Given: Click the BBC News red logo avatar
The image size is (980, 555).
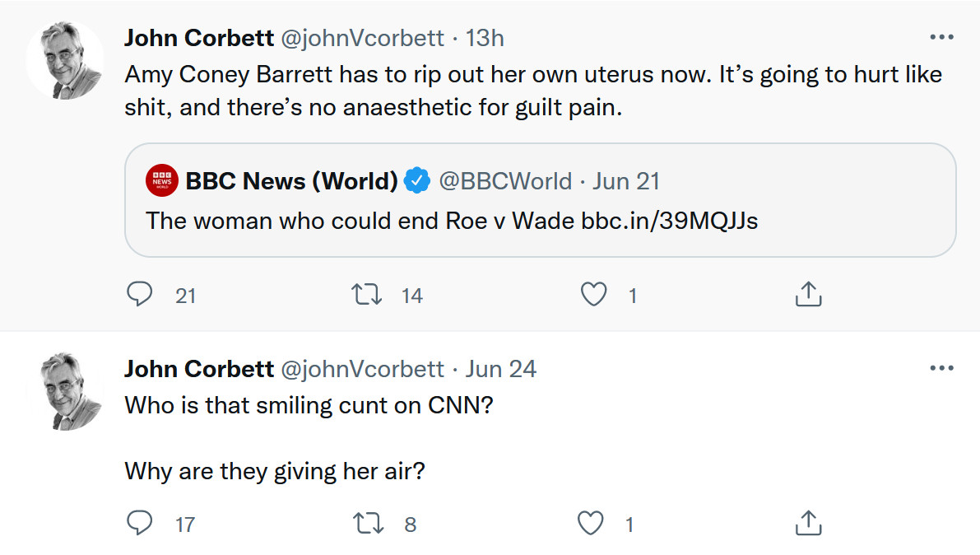Looking at the screenshot, I should coord(161,181).
